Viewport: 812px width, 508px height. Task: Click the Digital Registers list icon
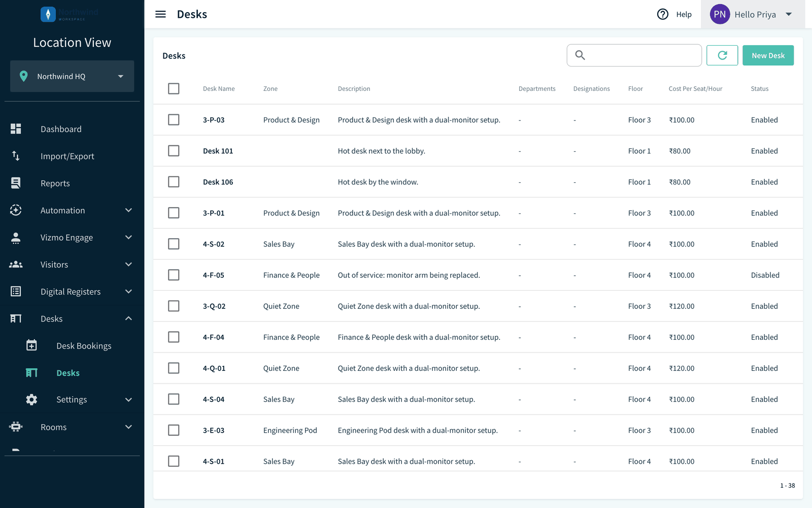pyautogui.click(x=16, y=292)
